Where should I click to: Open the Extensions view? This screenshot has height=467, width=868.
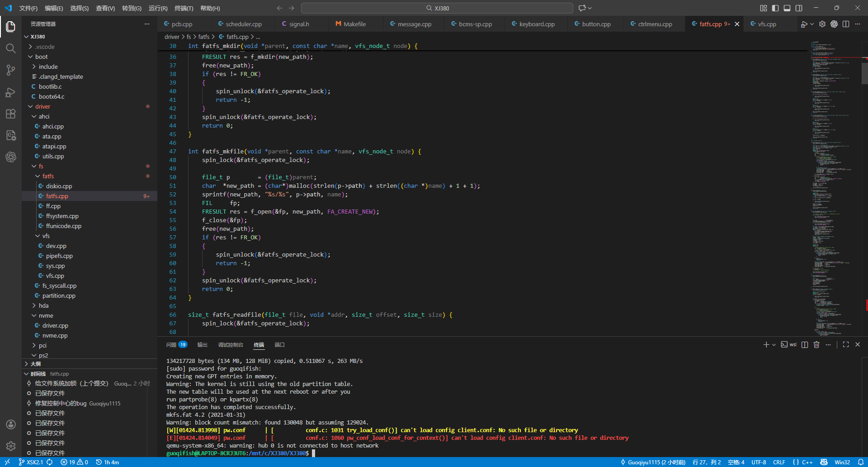11,114
